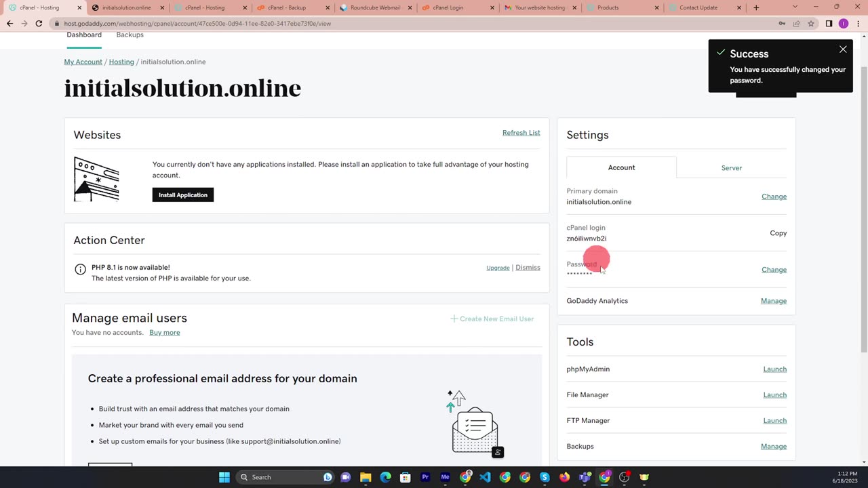Viewport: 868px width, 488px height.
Task: Click the browser back arrow
Action: (x=9, y=23)
